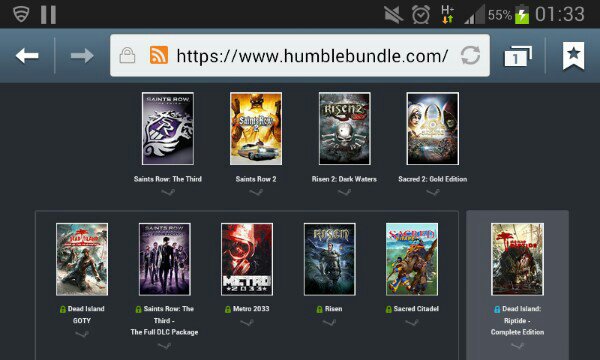This screenshot has height=360, width=600.
Task: Tap Steam icon under Dead Island: Riptide
Action: pos(517,346)
